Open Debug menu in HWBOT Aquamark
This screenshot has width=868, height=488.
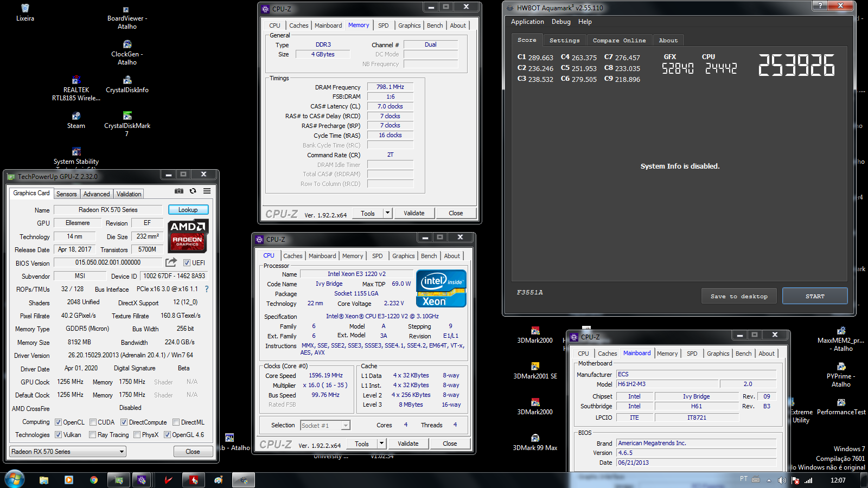561,22
